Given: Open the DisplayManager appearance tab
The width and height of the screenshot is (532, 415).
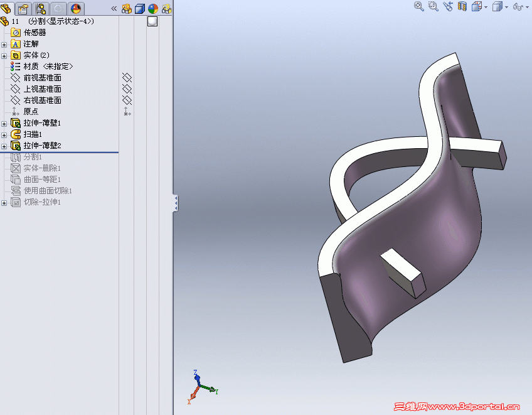Looking at the screenshot, I should click(x=76, y=9).
